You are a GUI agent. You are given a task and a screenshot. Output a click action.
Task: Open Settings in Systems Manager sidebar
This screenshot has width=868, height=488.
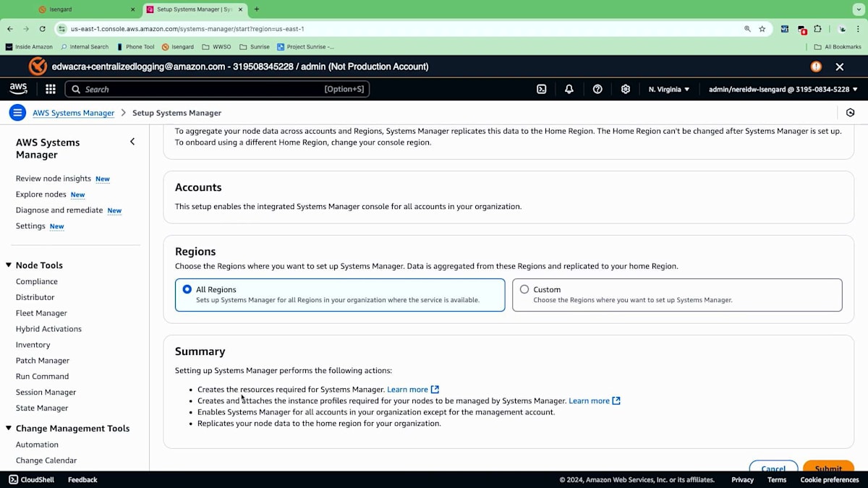click(x=30, y=226)
